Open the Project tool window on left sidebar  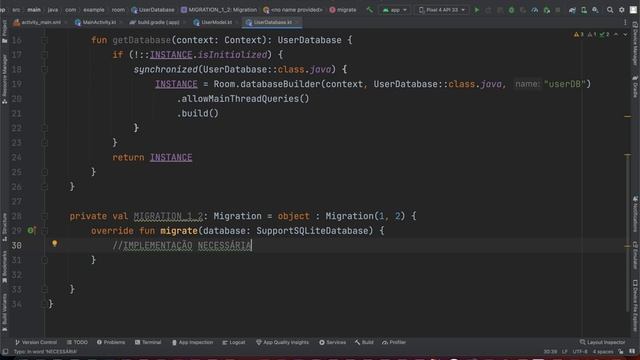click(x=4, y=32)
